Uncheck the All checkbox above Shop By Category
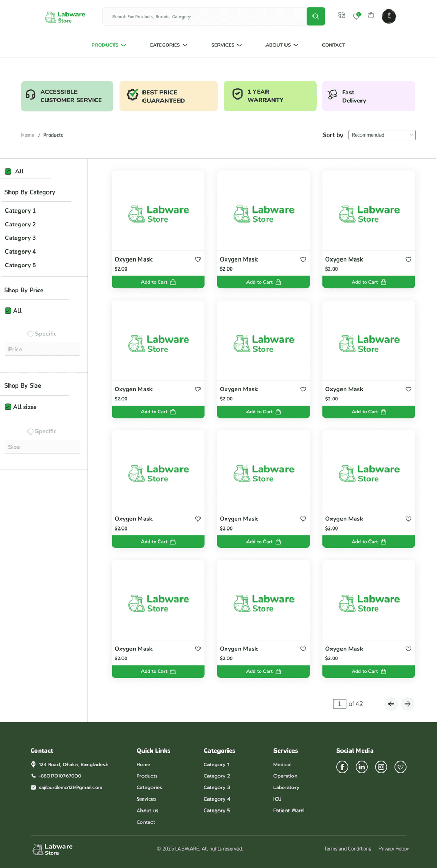 click(8, 171)
